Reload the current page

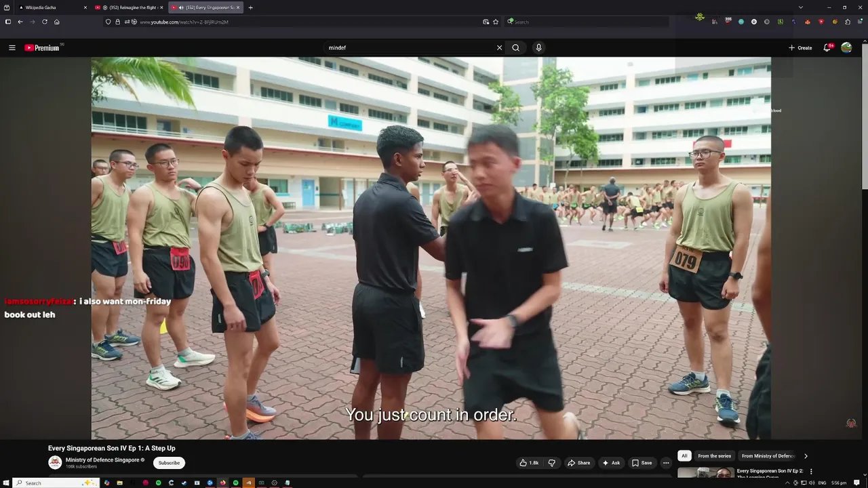pos(45,22)
